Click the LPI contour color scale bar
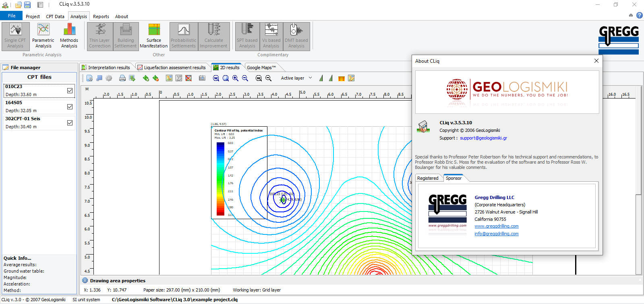 click(221, 179)
